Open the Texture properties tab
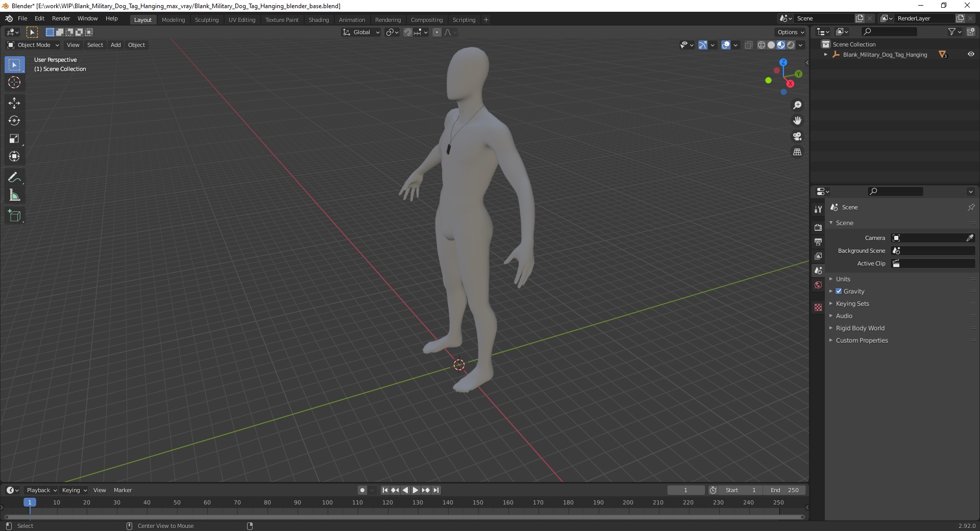The width and height of the screenshot is (980, 531). click(x=818, y=307)
